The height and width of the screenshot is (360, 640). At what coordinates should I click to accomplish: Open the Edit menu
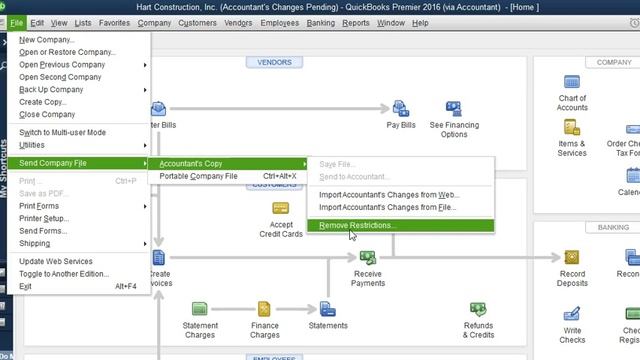click(37, 23)
